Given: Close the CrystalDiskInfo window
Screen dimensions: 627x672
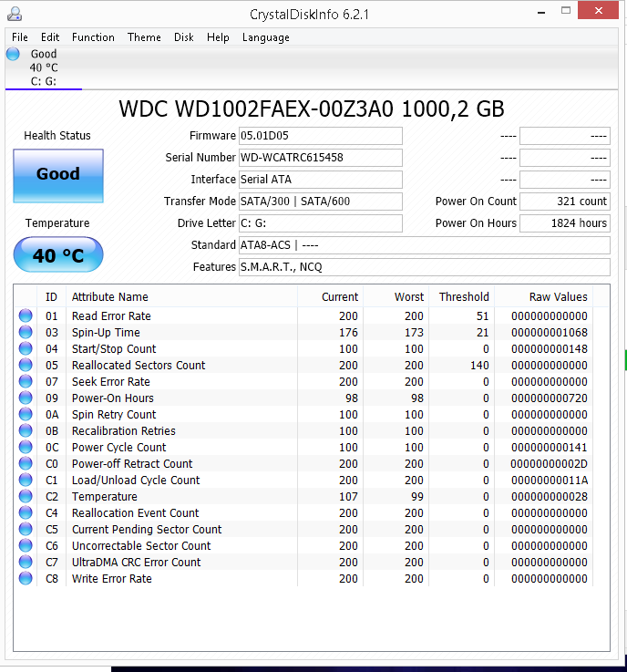Looking at the screenshot, I should click(x=599, y=10).
